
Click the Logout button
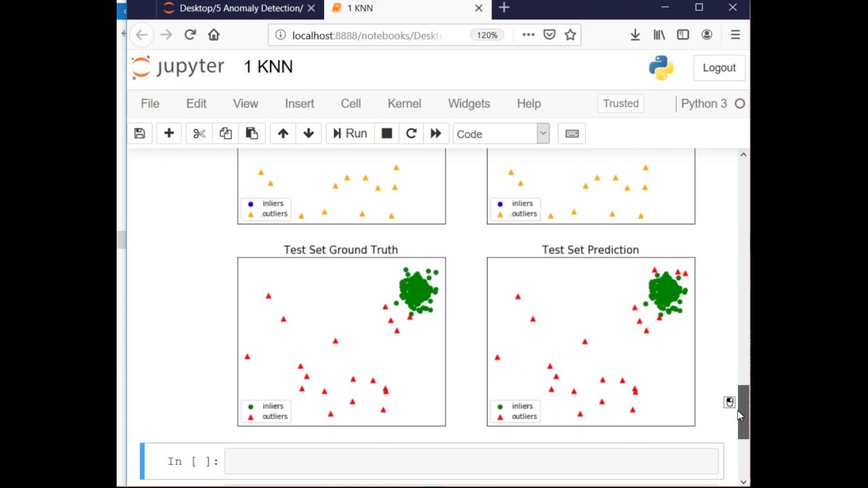tap(719, 68)
